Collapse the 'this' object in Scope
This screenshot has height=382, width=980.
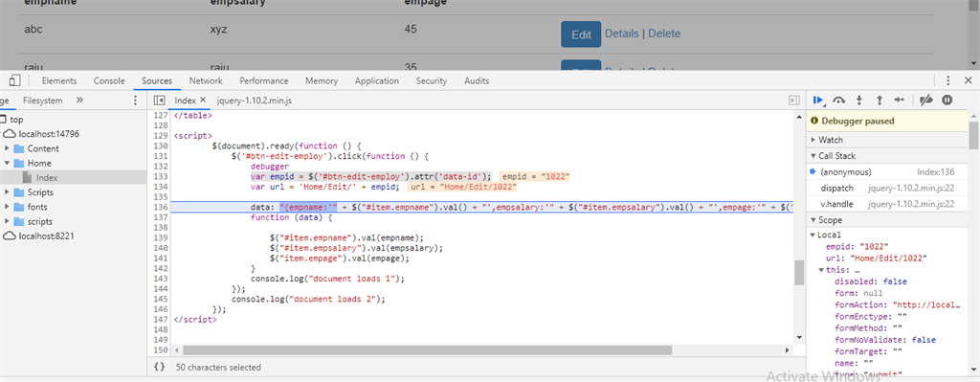click(821, 270)
